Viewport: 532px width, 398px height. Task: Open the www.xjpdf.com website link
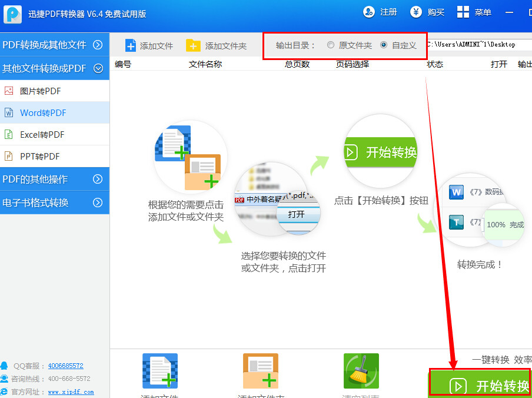[71, 392]
